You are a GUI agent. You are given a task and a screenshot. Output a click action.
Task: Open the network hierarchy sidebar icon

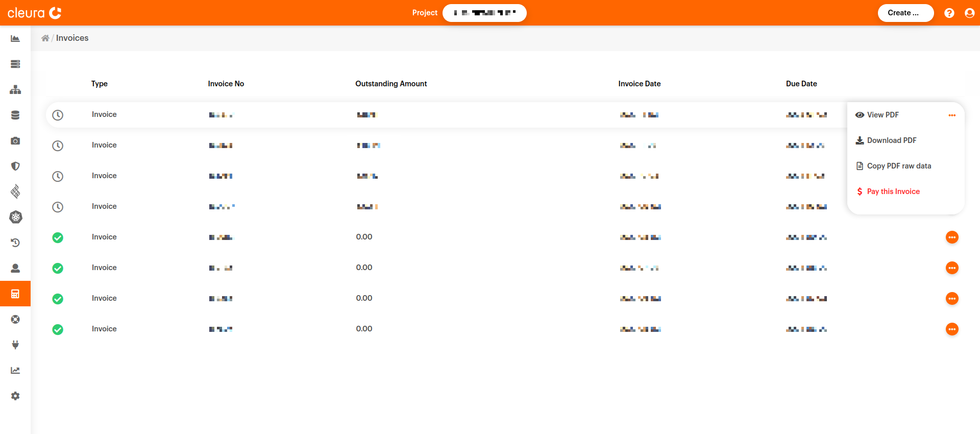[x=15, y=90]
